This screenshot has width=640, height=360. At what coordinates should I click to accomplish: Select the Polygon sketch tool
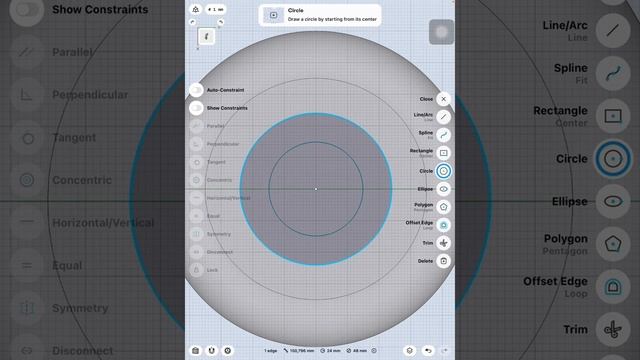coord(443,207)
